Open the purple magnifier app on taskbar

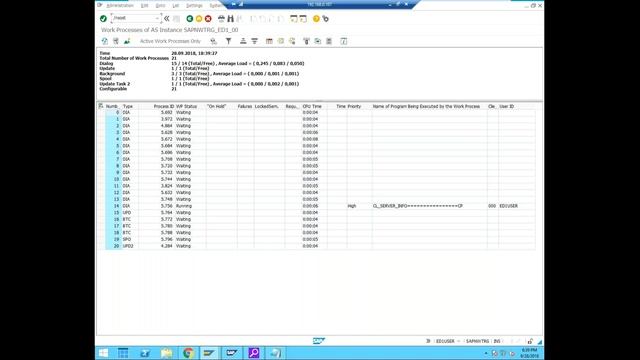253,353
